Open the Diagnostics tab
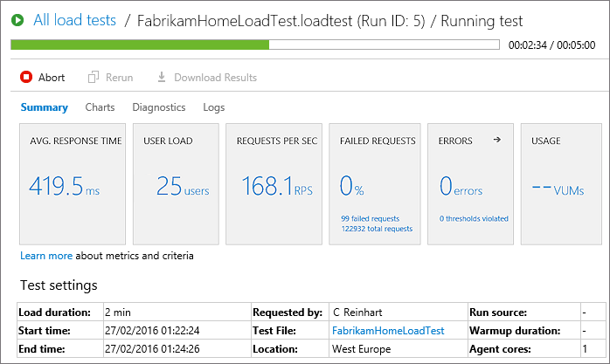Image resolution: width=610 pixels, height=364 pixels. 158,107
